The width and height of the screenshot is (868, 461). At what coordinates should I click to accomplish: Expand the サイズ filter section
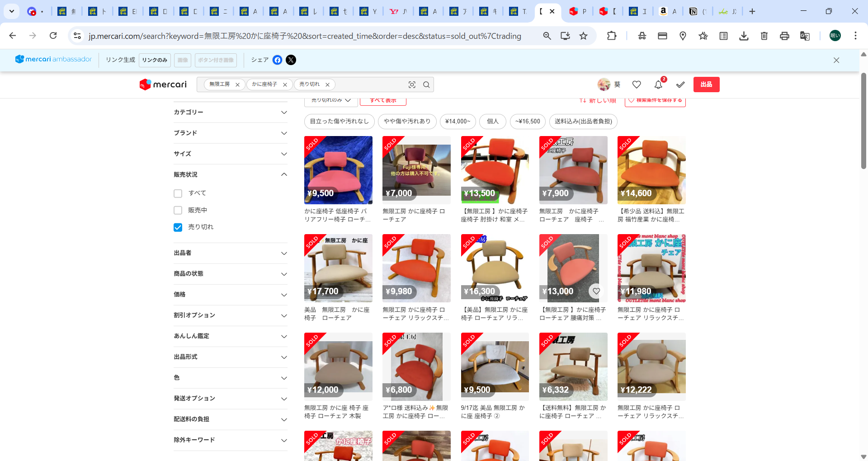point(231,154)
